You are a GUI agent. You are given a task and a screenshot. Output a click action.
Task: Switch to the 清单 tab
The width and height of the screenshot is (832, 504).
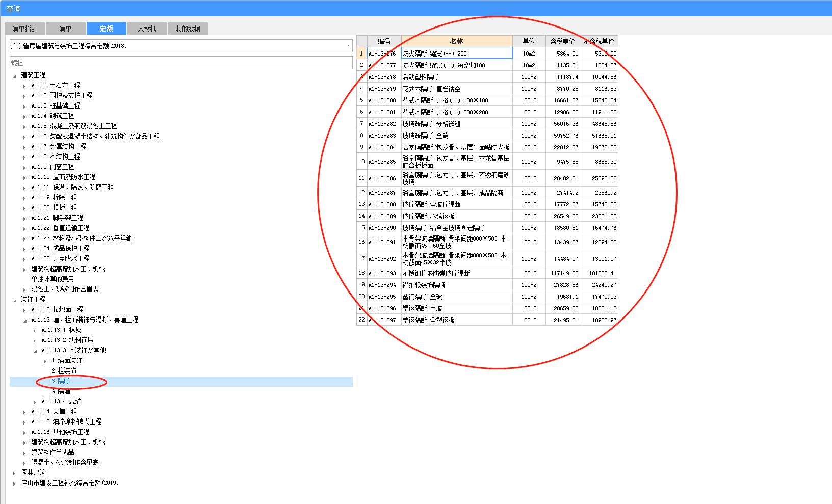[x=65, y=29]
